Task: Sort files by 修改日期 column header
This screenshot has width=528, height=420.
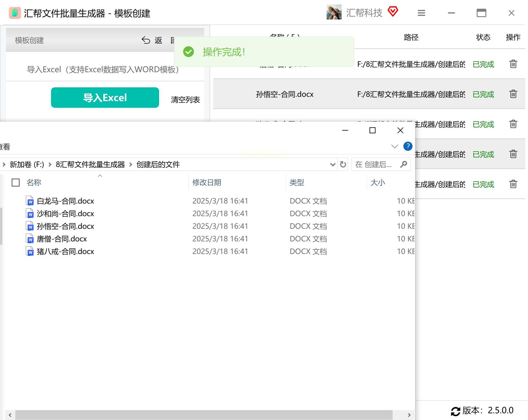Action: [x=207, y=182]
